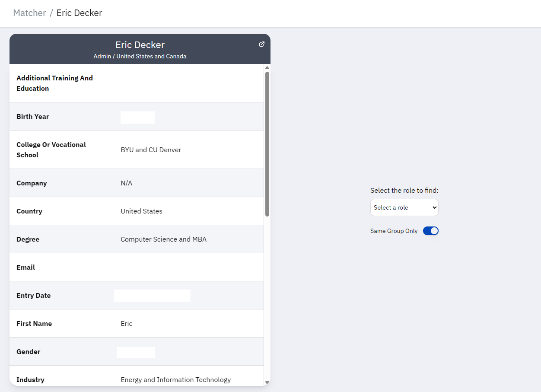Viewport: 541px width, 392px height.
Task: Click the "Degree" value showing Computer Science and MBA
Action: [163, 239]
